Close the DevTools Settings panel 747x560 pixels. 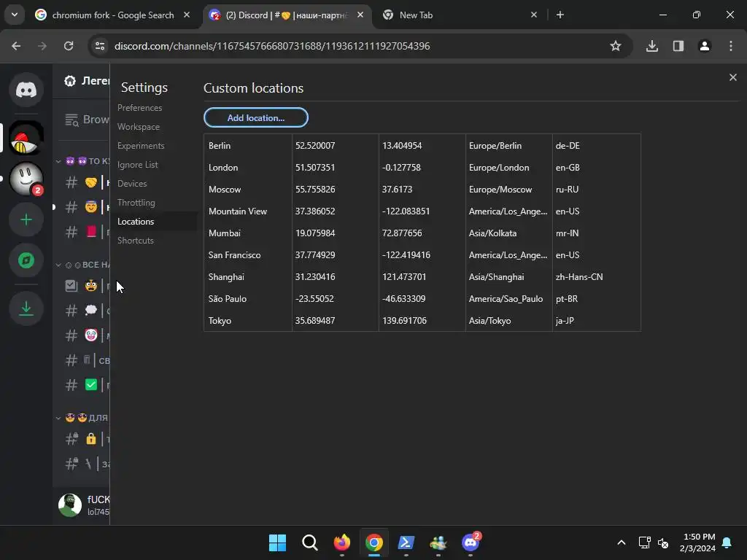point(732,77)
